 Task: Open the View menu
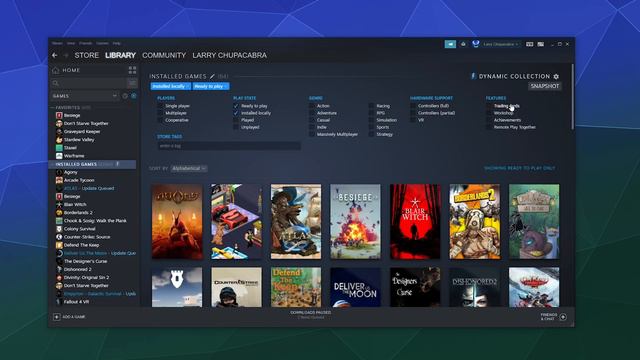click(x=71, y=43)
